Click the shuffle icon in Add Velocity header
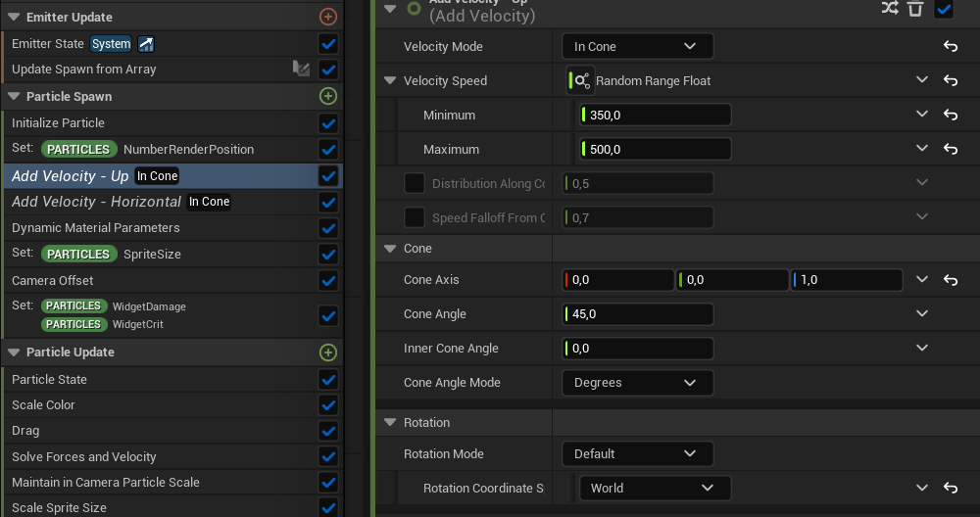 (x=889, y=8)
